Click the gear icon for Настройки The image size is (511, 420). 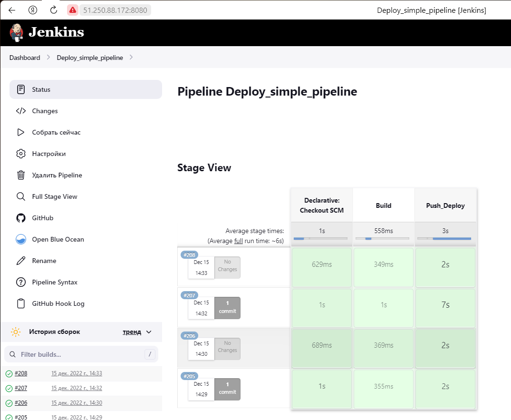21,154
